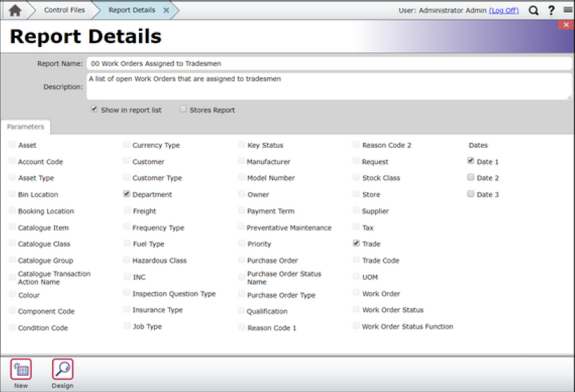This screenshot has height=392, width=575.
Task: Uncheck the Department parameter
Action: [x=127, y=194]
